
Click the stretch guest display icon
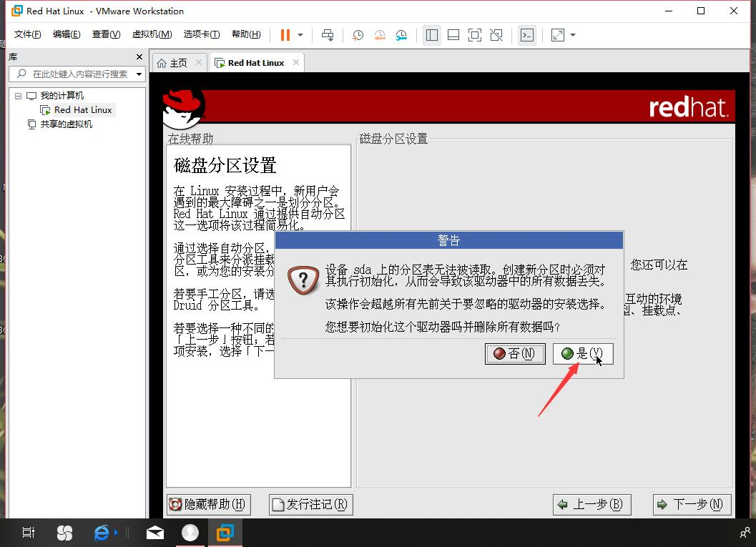(x=558, y=35)
